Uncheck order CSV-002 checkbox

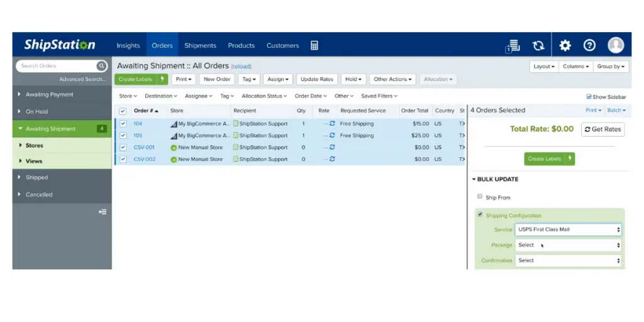[123, 159]
